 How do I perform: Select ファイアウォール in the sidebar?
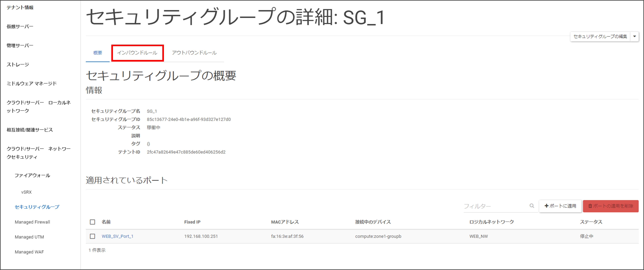pos(32,175)
